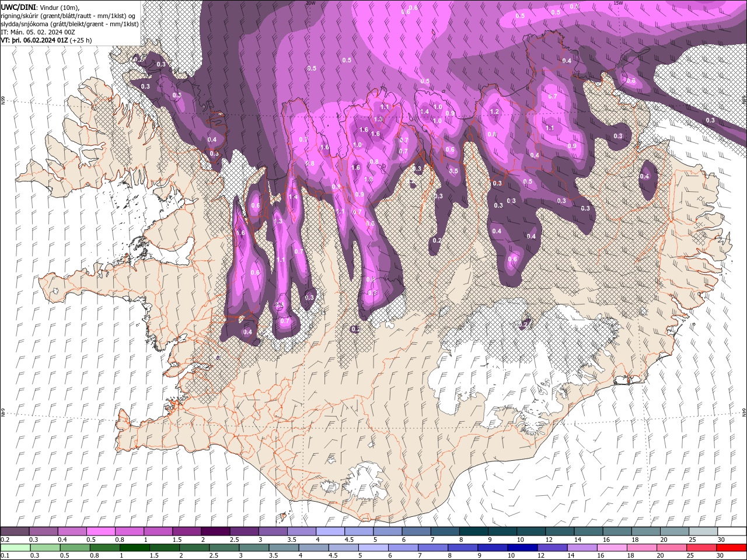747x560 pixels.
Task: Pick the light pink 16 rain-scale swatch
Action: (612, 547)
